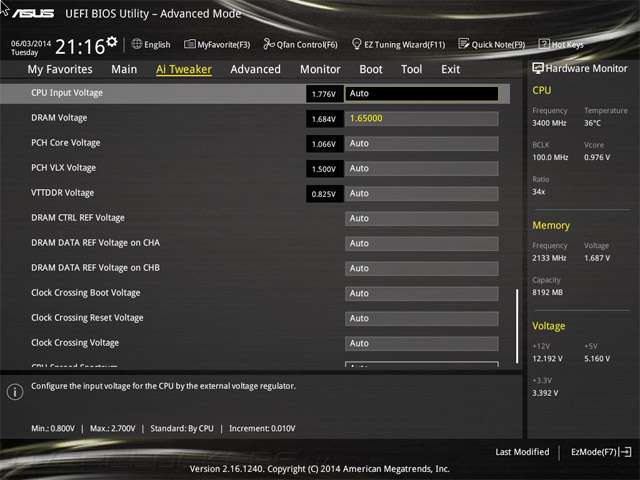Viewport: 640px width, 480px height.
Task: Click VTTDDR Voltage Auto field
Action: pyautogui.click(x=422, y=193)
